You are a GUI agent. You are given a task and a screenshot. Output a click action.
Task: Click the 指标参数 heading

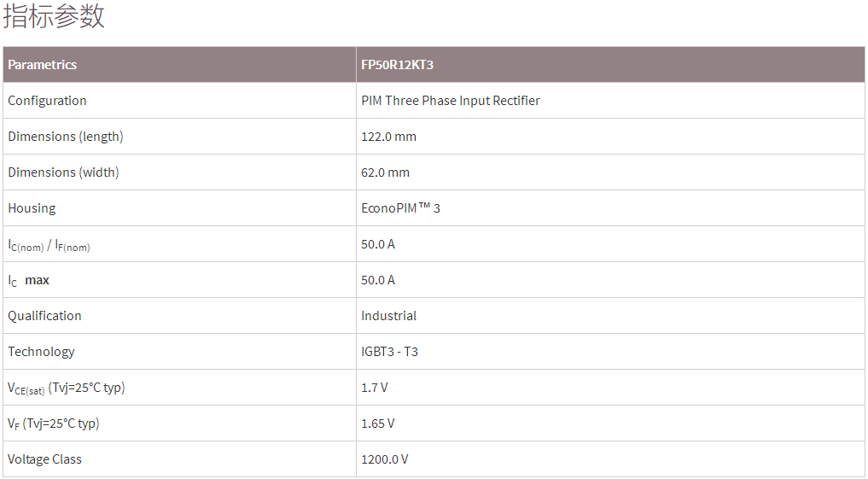tap(54, 16)
